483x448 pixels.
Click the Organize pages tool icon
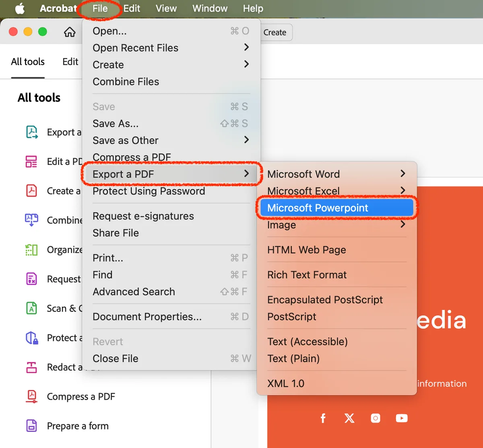tap(31, 250)
